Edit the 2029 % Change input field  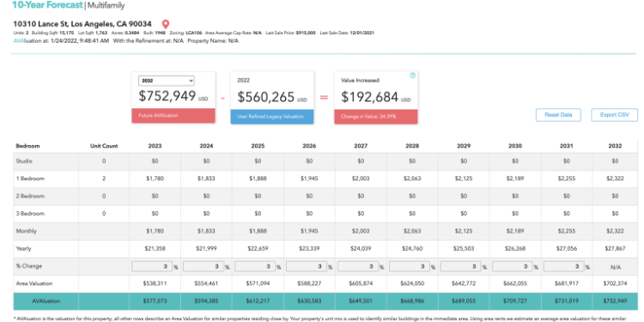(x=461, y=266)
